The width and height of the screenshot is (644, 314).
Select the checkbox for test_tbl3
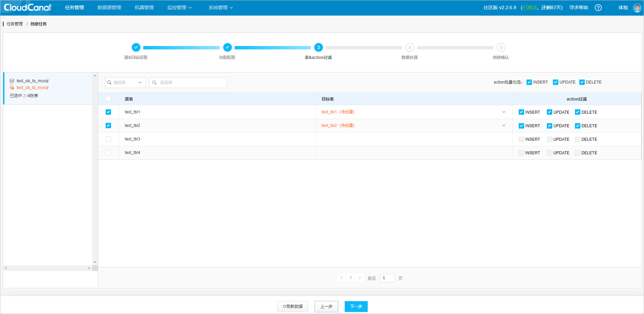tap(108, 139)
